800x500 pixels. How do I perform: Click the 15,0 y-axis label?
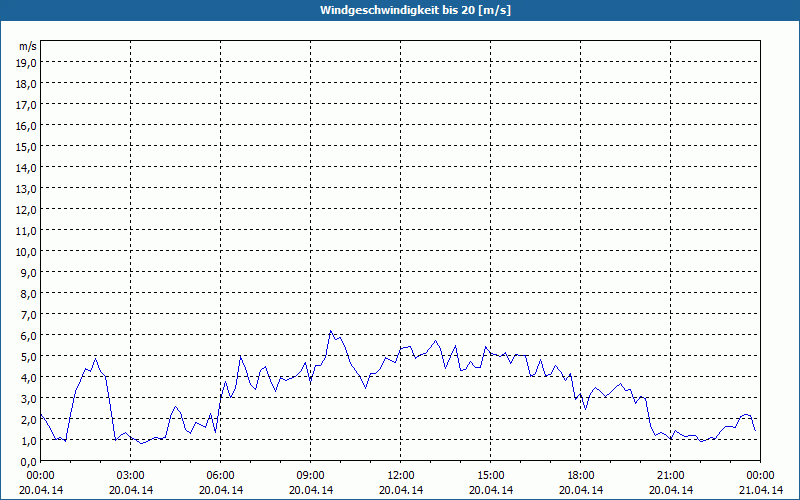pyautogui.click(x=27, y=147)
